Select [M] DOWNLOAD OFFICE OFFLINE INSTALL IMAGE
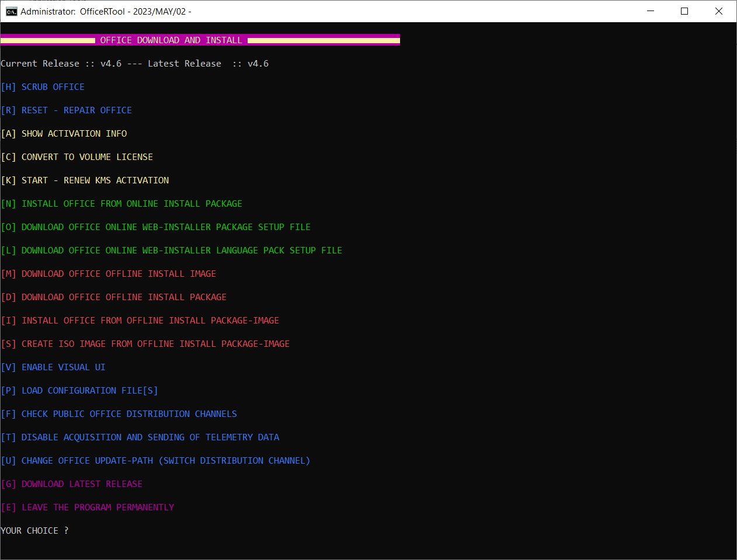Screen dimensions: 737x560 [109, 274]
